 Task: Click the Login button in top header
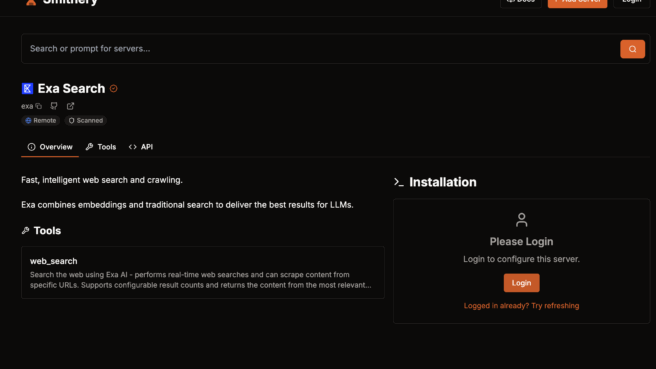631,2
